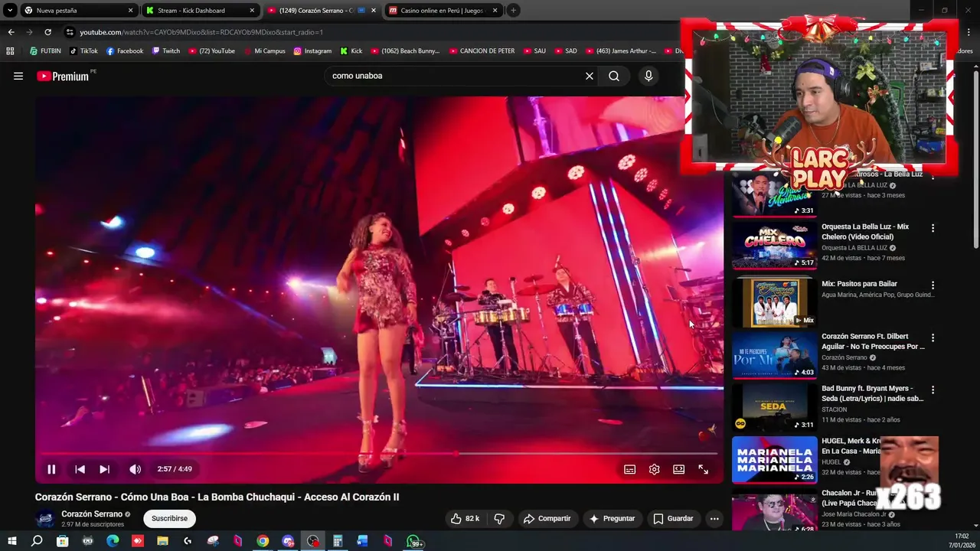Image resolution: width=980 pixels, height=551 pixels.
Task: Open site information icon in address bar
Action: tap(70, 32)
